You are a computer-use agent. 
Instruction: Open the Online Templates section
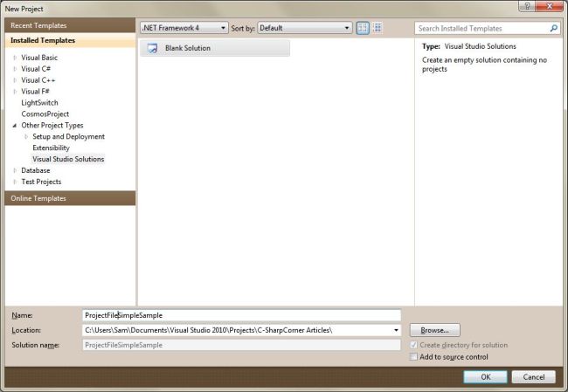coord(70,198)
